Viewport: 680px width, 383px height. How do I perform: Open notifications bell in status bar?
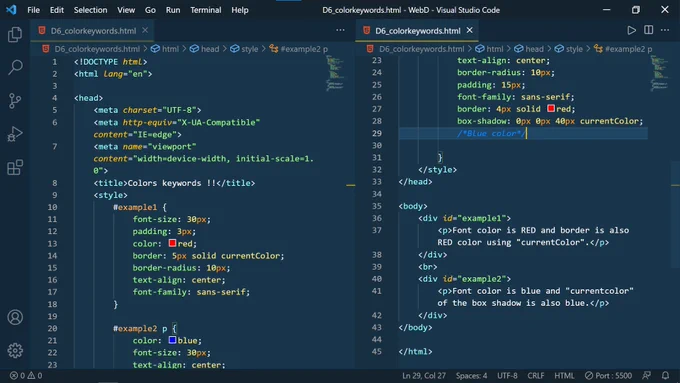(x=665, y=375)
